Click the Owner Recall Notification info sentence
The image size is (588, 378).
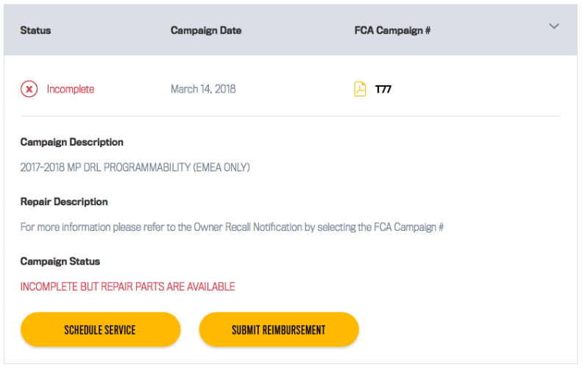(x=232, y=227)
